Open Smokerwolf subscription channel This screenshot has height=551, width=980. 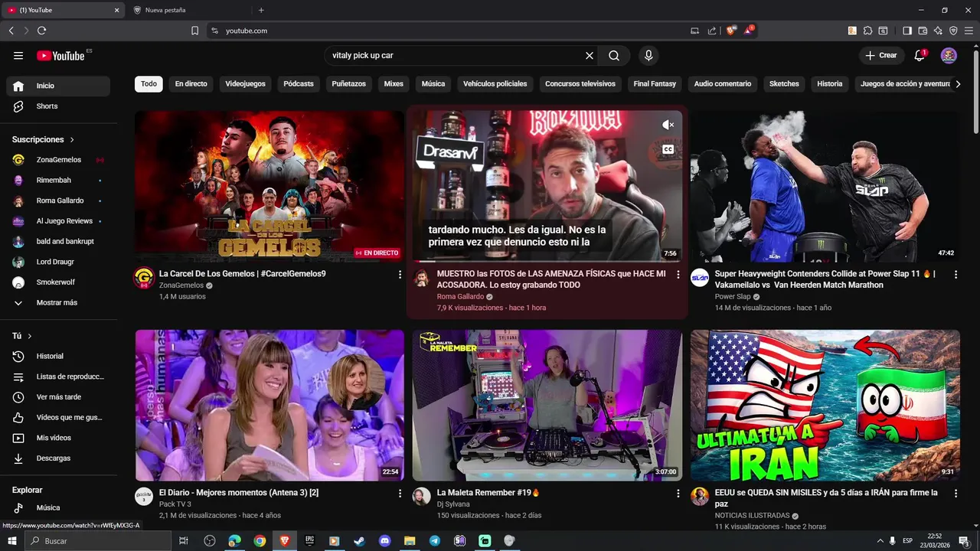coord(58,282)
